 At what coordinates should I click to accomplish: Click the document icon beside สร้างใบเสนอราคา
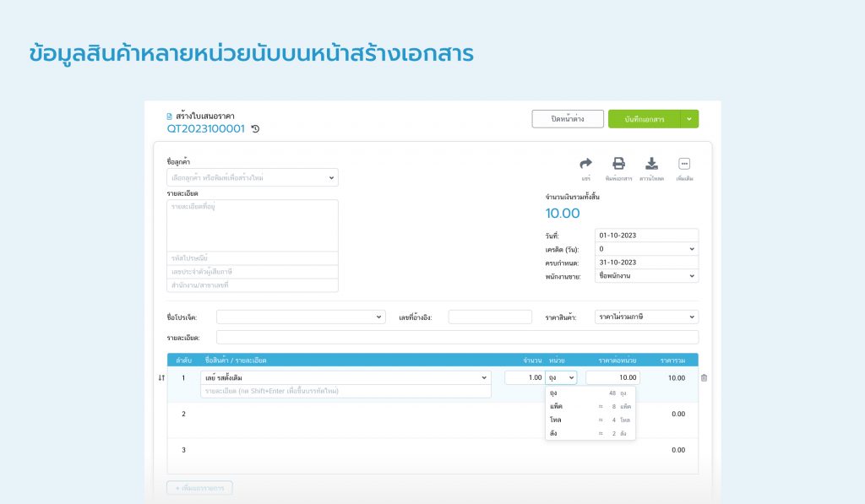(x=169, y=116)
